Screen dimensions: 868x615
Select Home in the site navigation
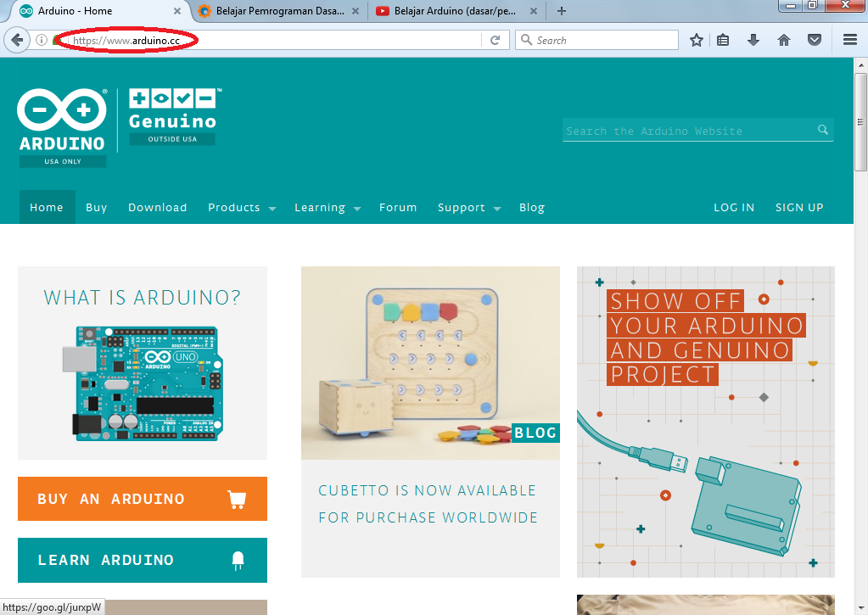tap(47, 207)
